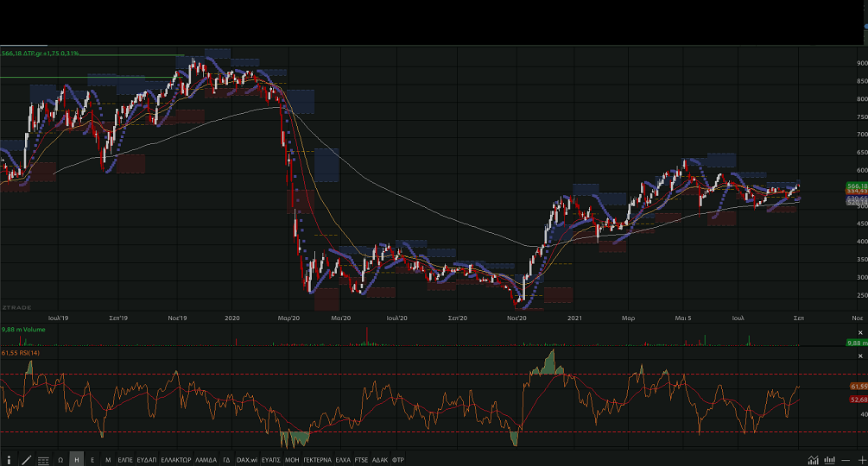Open the chart info icon
The width and height of the screenshot is (868, 466).
tap(9, 460)
